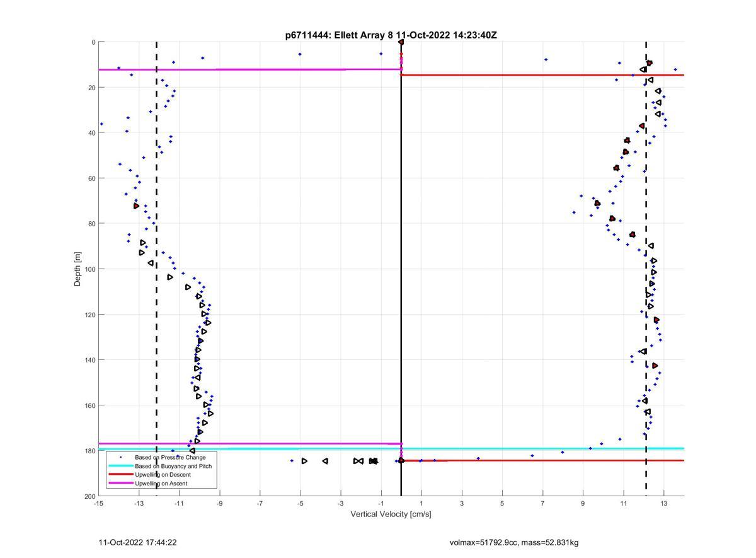Select legend entry 'Based on Pressure Change'
This screenshot has height=558, width=756.
170,457
